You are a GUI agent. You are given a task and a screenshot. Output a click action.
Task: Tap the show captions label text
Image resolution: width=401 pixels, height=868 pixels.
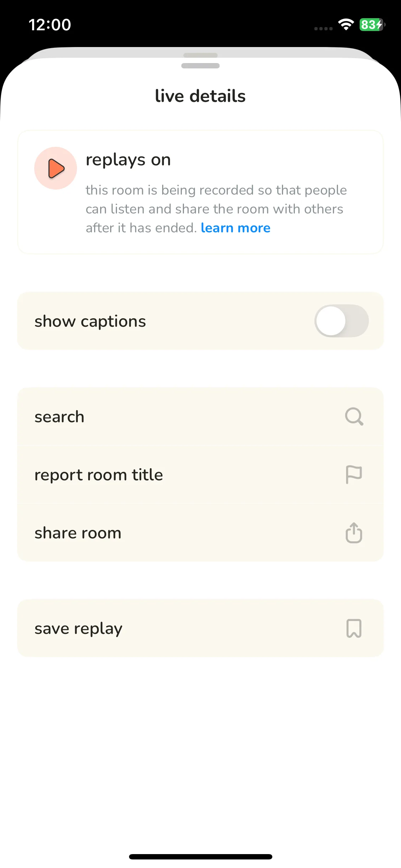pyautogui.click(x=90, y=321)
